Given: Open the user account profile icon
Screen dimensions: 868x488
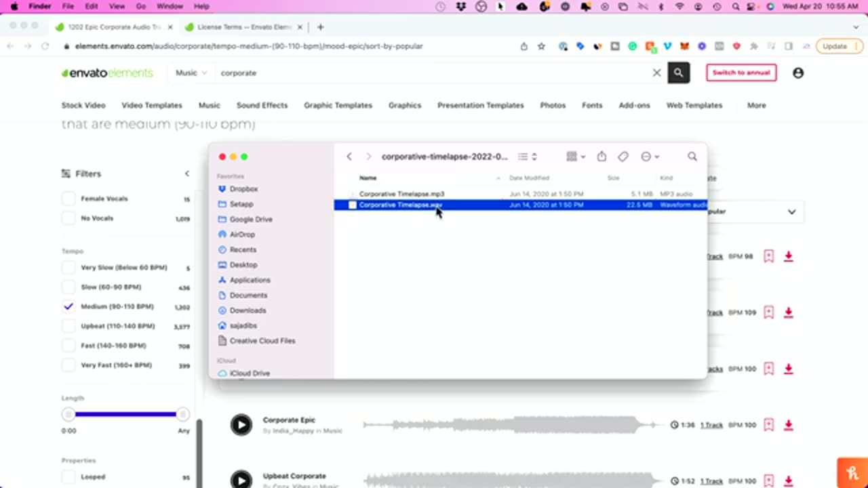Looking at the screenshot, I should click(x=798, y=73).
